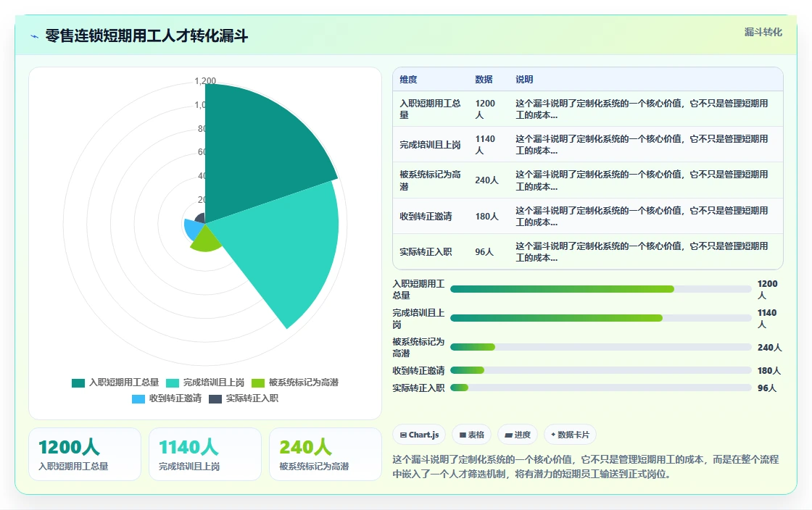The width and height of the screenshot is (812, 510).
Task: Click the 收到转正邀请 progress bar
Action: tap(601, 370)
